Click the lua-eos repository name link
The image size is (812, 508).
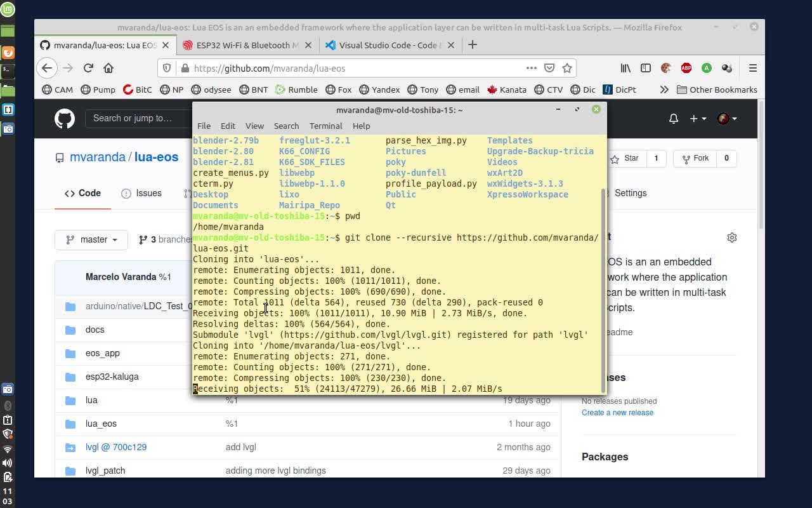tap(156, 157)
